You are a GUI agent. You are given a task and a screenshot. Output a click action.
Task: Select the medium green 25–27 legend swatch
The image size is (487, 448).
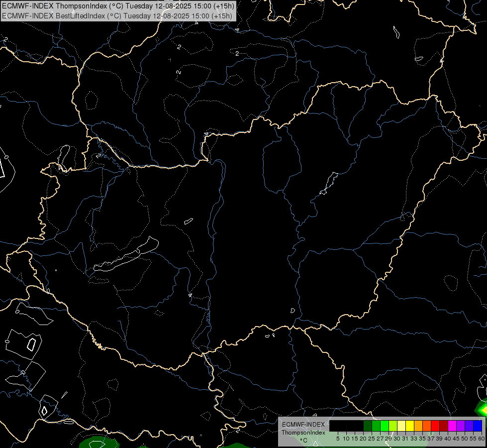376,426
